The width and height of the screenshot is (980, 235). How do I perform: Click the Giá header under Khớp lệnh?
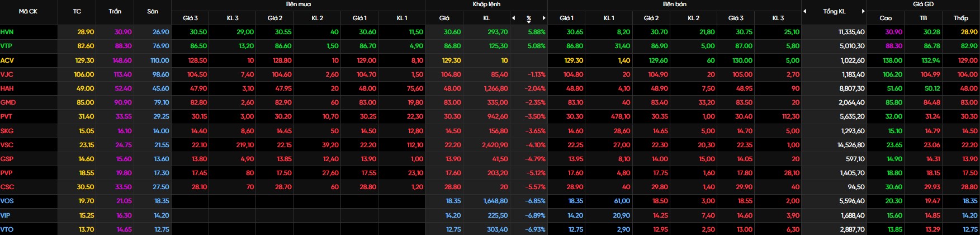pos(444,18)
